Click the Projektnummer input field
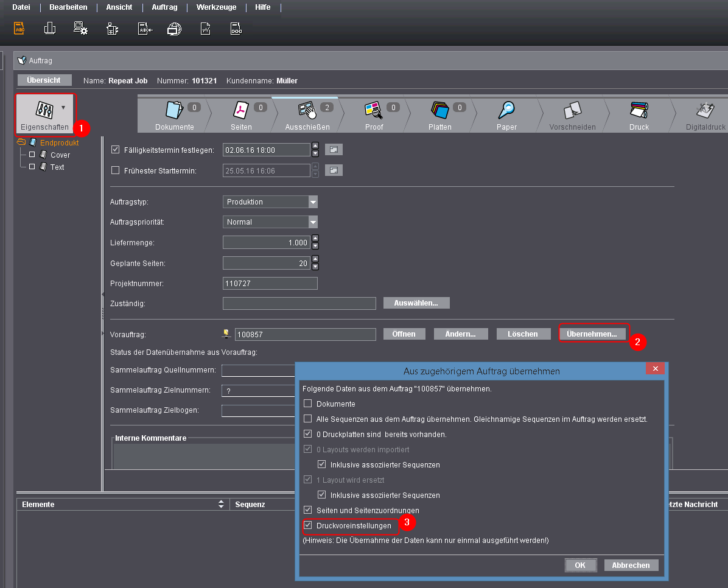 (270, 283)
